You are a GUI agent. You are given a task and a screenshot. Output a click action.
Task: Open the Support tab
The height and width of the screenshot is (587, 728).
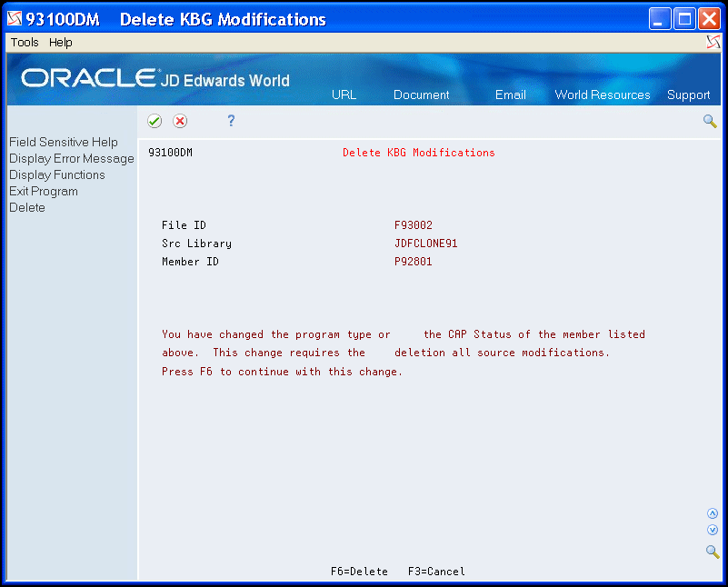(x=689, y=95)
